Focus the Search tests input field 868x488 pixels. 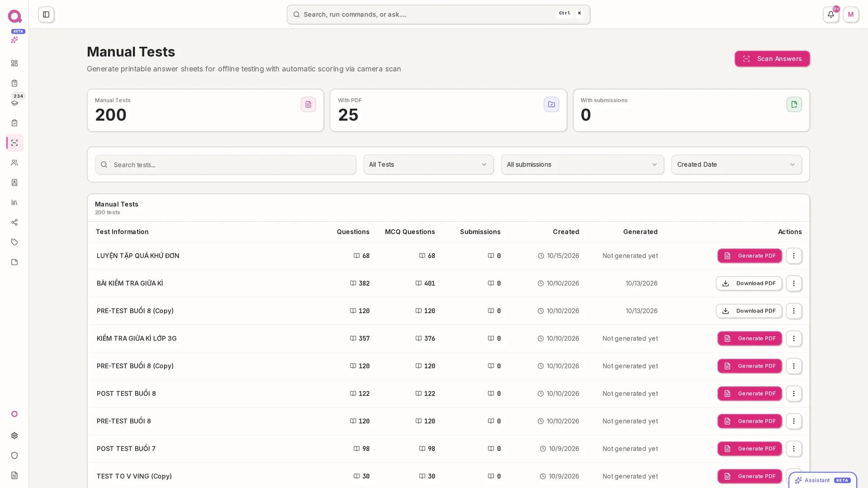pos(226,164)
